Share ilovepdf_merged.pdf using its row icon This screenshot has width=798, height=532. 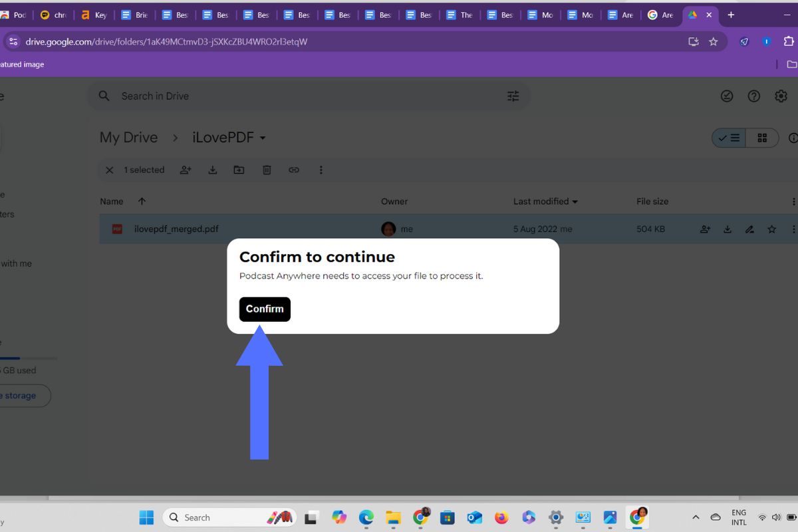(x=705, y=229)
